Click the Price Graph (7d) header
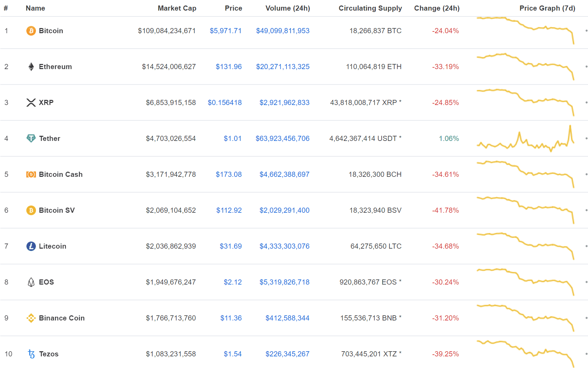The image size is (588, 368). 547,8
